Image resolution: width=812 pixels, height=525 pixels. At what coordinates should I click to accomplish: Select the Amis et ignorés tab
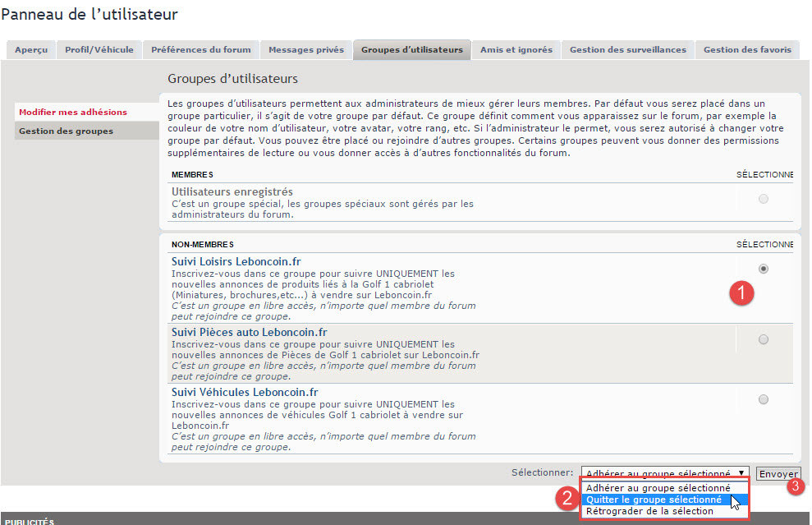(x=516, y=49)
